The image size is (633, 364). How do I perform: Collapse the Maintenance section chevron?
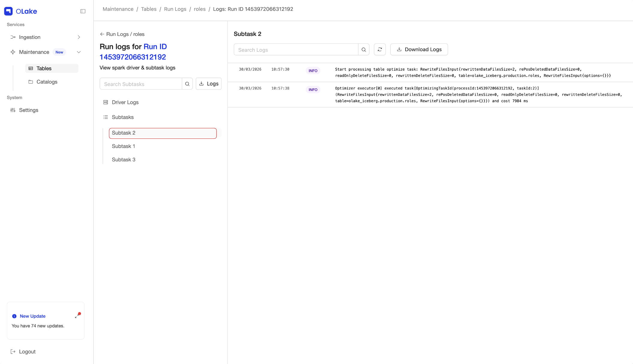click(79, 52)
